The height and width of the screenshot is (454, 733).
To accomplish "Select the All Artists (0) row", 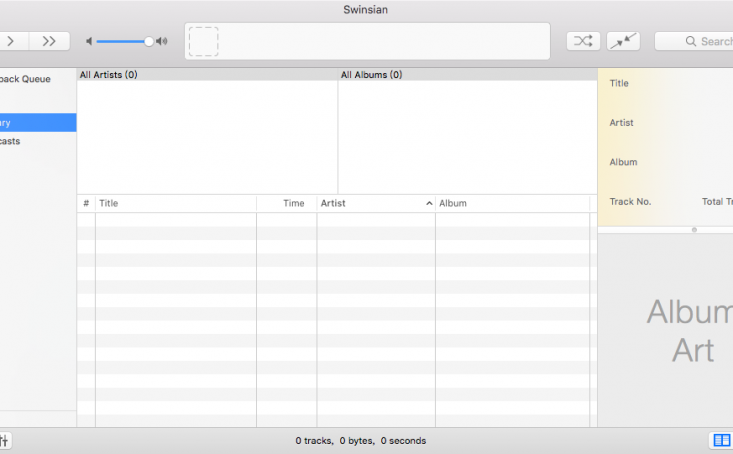I will click(x=207, y=75).
